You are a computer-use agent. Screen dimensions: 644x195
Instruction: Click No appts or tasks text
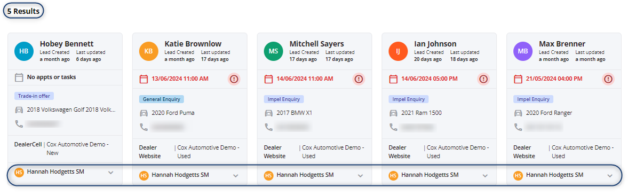51,77
